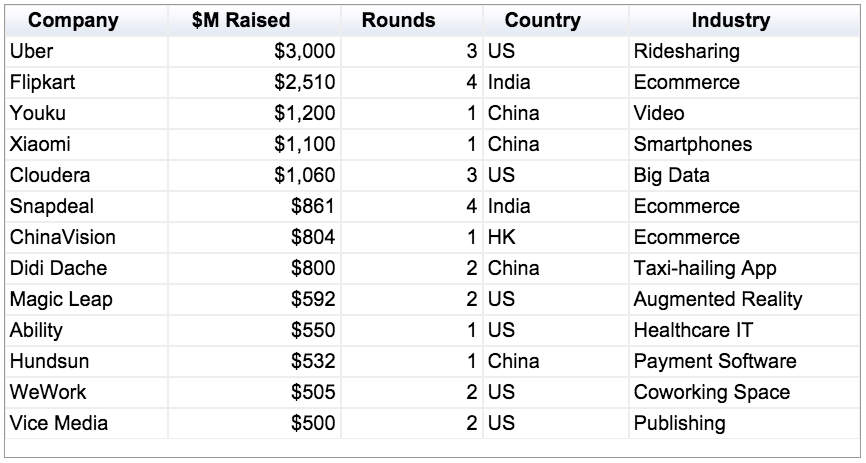Click the Company column header
Viewport: 866px width, 463px height.
click(87, 20)
